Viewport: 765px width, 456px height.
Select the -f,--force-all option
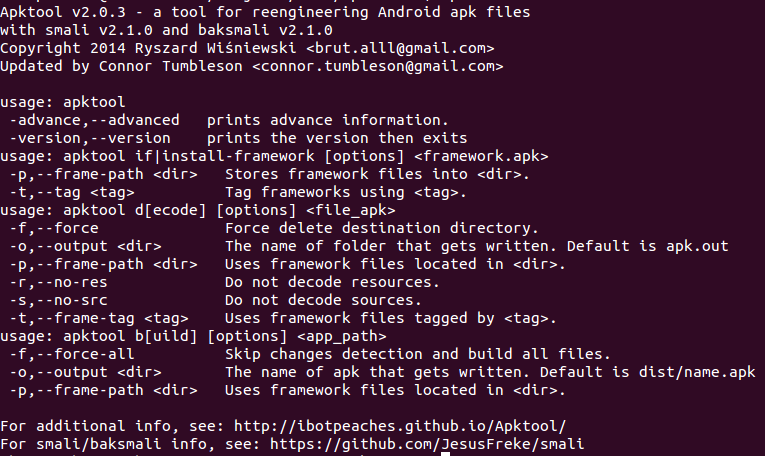[x=72, y=354]
